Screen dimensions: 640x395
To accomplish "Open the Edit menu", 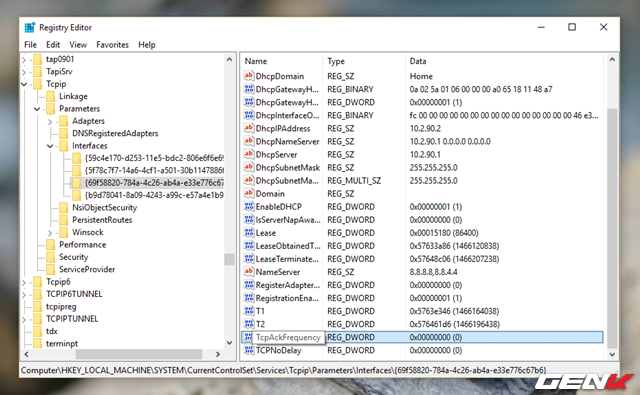I will tap(53, 44).
